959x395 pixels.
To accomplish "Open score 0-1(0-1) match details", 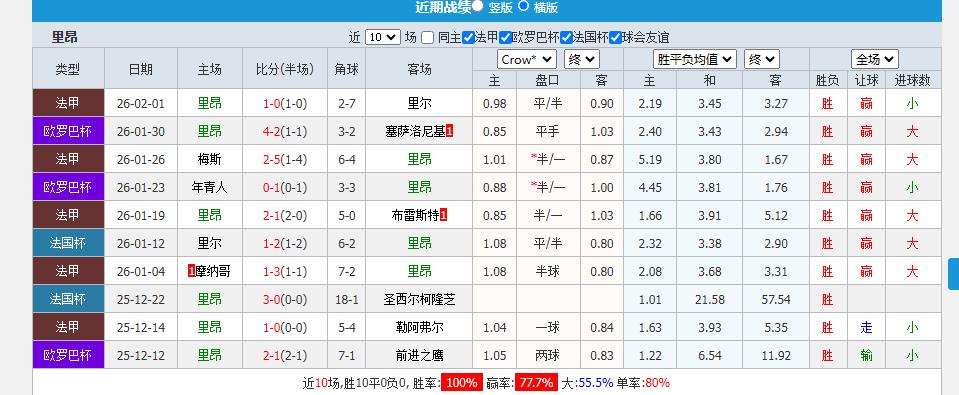I will pyautogui.click(x=284, y=188).
